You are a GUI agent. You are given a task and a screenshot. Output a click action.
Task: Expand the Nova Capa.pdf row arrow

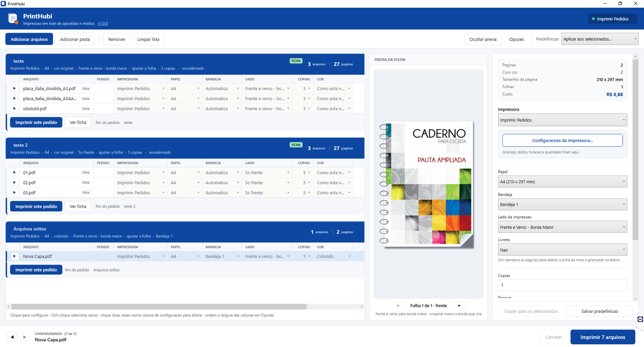click(14, 256)
